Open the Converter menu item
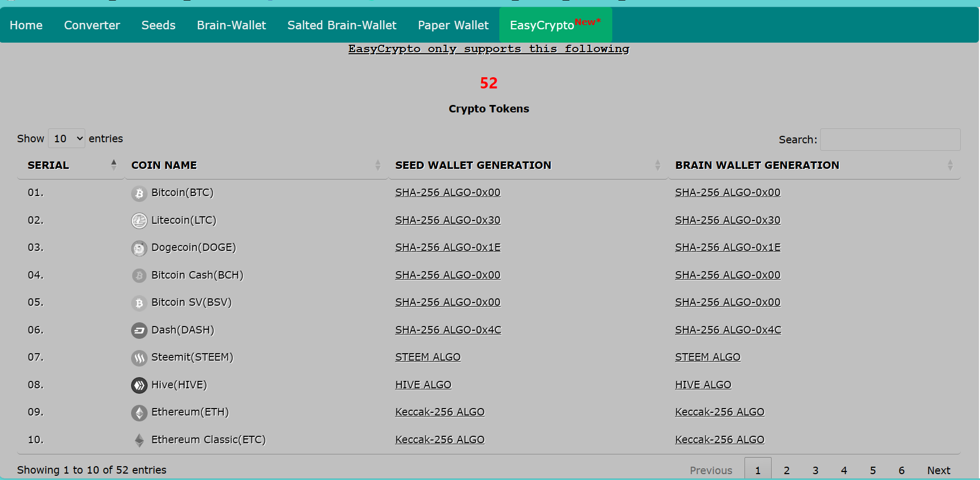The height and width of the screenshot is (480, 980). coord(92,25)
